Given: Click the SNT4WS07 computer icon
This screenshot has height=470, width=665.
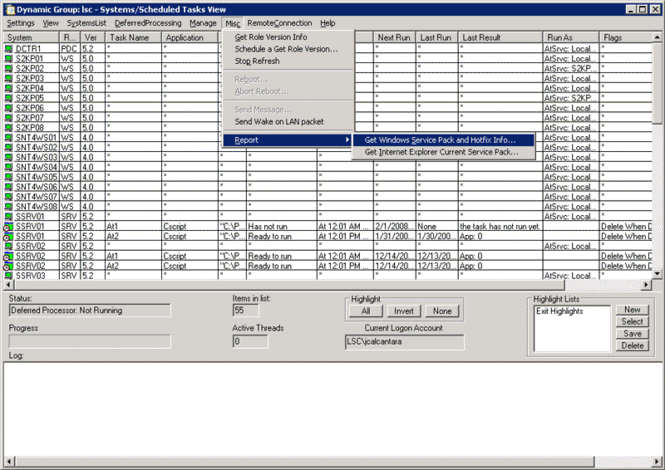Looking at the screenshot, I should click(x=8, y=196).
